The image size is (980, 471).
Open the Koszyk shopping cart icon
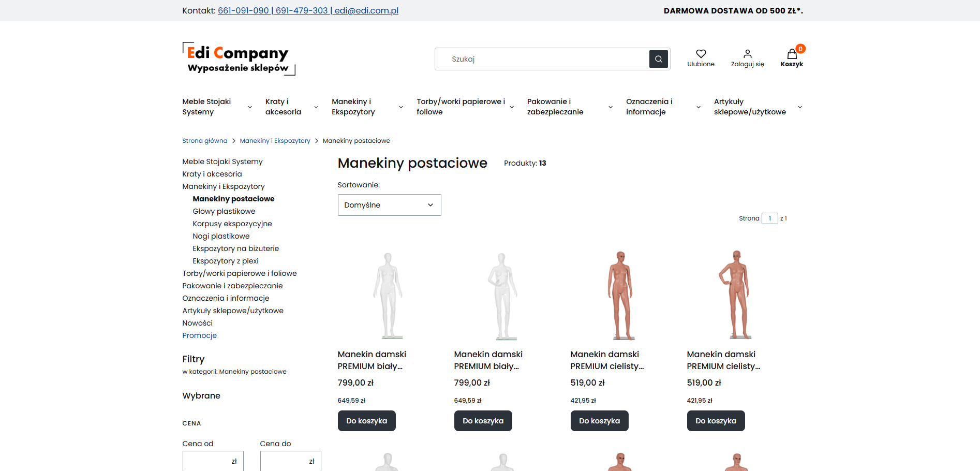[791, 54]
